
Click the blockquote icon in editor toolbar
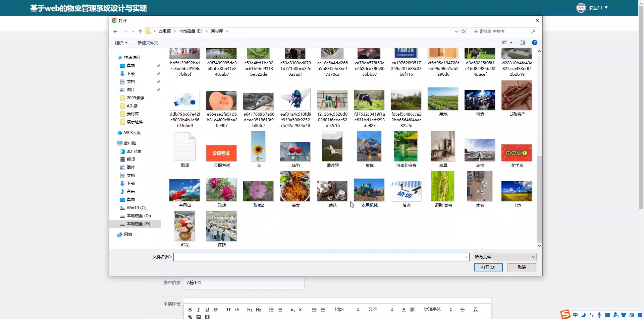point(228,310)
